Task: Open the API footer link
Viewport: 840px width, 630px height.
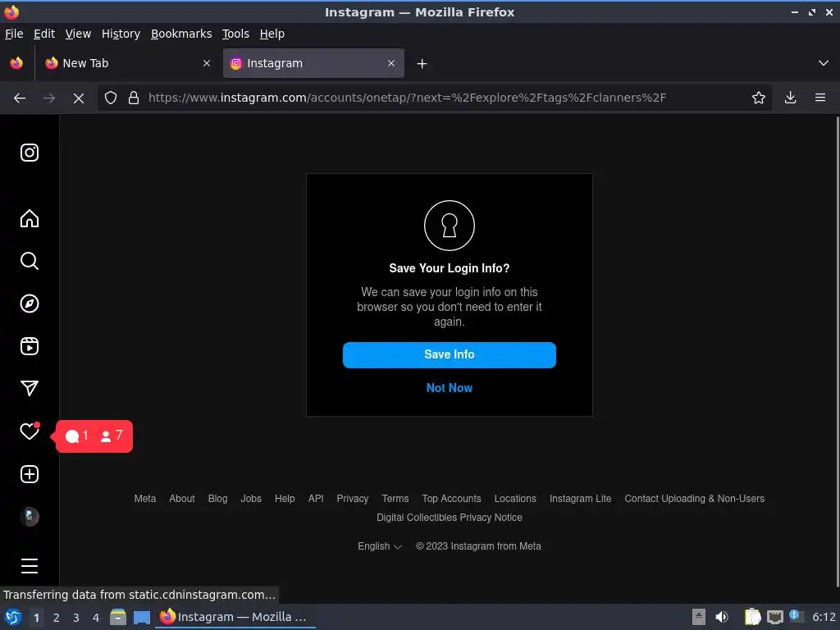Action: point(316,499)
